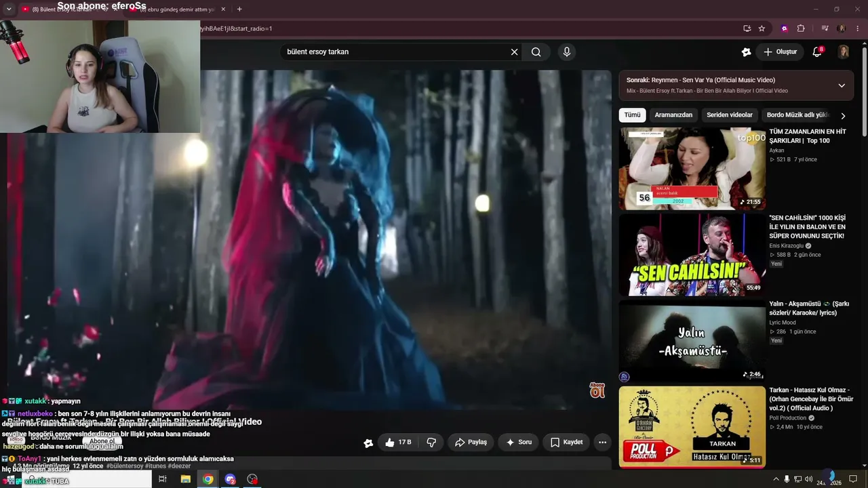Image resolution: width=868 pixels, height=488 pixels.
Task: Like the video with thumbs up
Action: [x=398, y=443]
